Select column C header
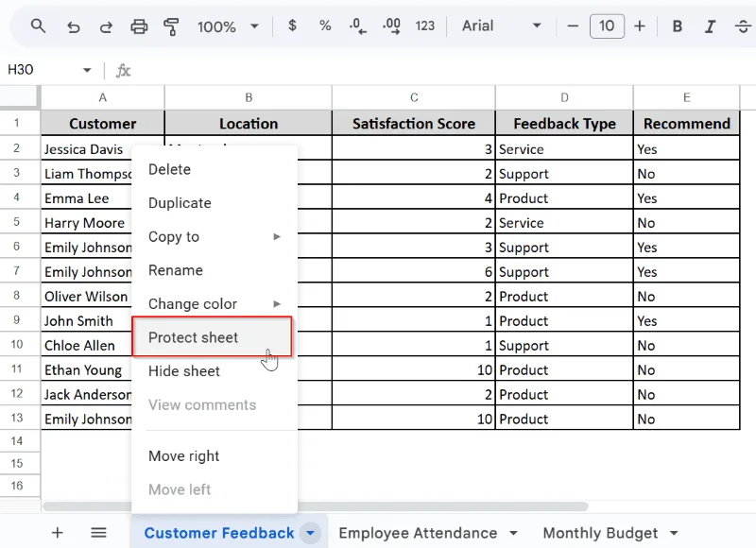Viewport: 756px width, 548px height. click(414, 98)
